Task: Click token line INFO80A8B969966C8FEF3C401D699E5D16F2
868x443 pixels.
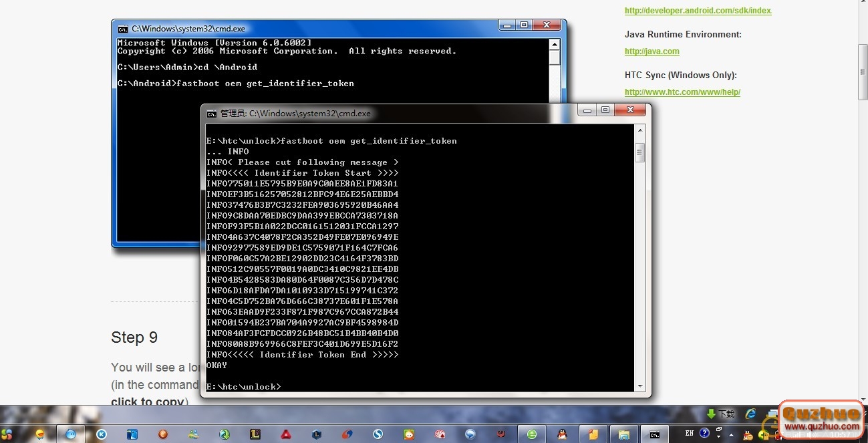Action: pyautogui.click(x=302, y=344)
